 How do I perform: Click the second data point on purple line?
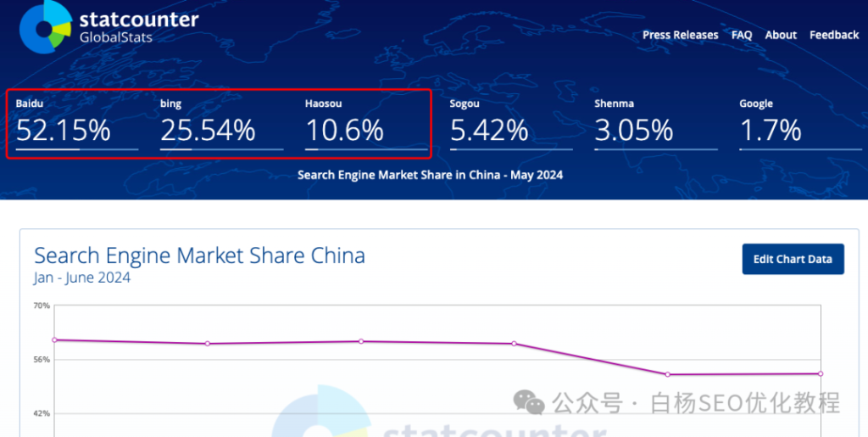(x=208, y=344)
